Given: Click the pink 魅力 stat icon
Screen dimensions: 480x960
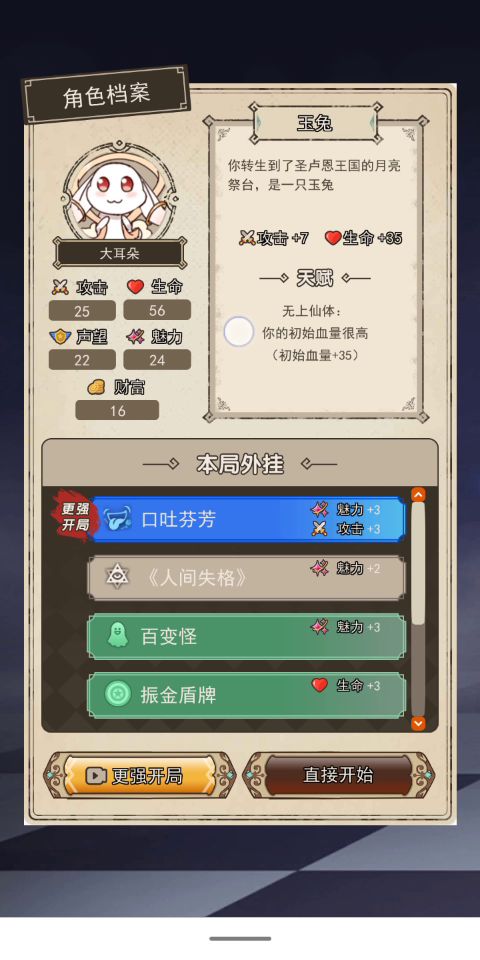Looking at the screenshot, I should [135, 337].
